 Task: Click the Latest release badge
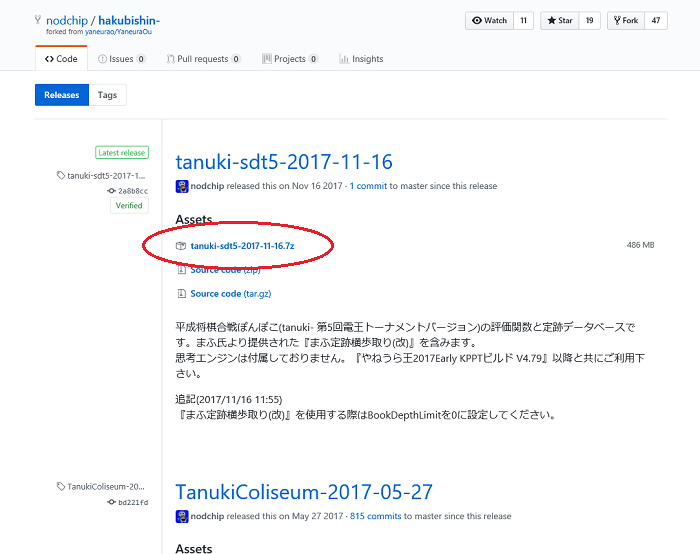(121, 153)
